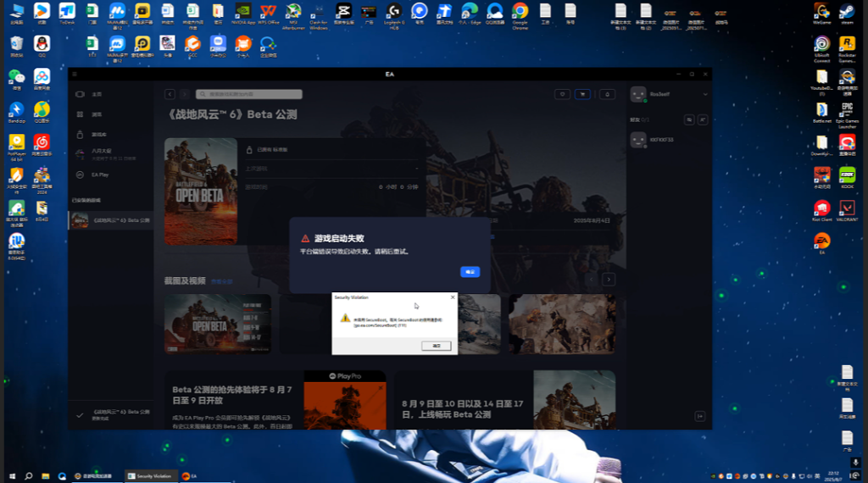
Task: Open the Rockstar Games desktop shortcut
Action: (x=847, y=49)
